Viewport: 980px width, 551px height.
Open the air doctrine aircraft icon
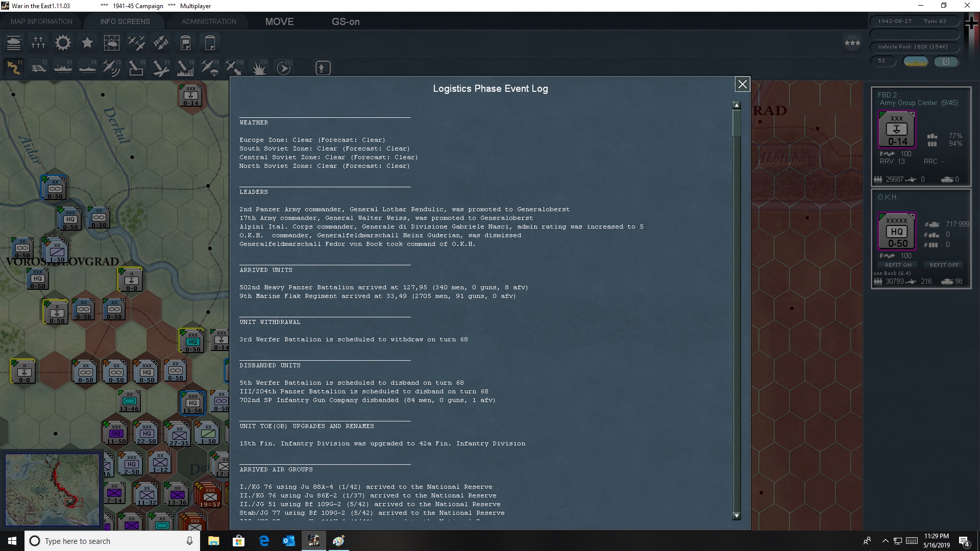pos(136,43)
